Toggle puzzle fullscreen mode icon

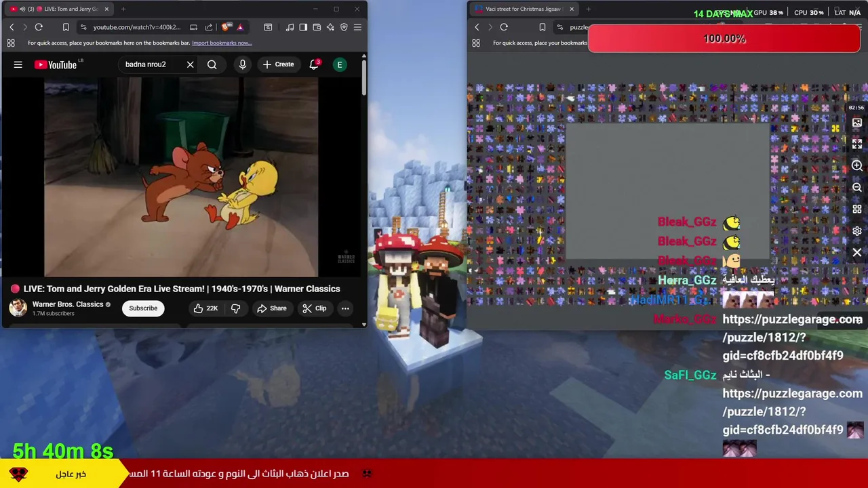[857, 144]
